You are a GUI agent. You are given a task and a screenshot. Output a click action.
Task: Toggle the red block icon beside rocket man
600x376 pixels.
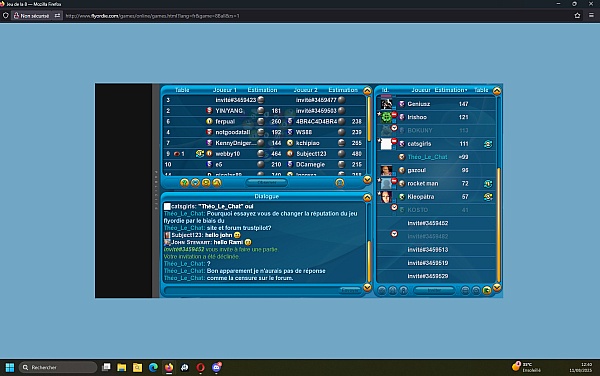394,181
